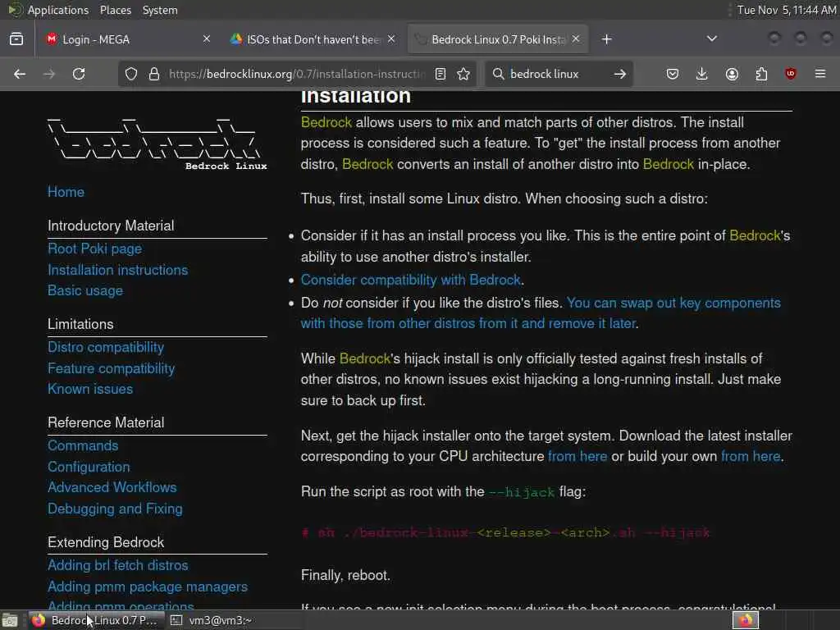Open a new tab with plus
840x630 pixels.
606,39
